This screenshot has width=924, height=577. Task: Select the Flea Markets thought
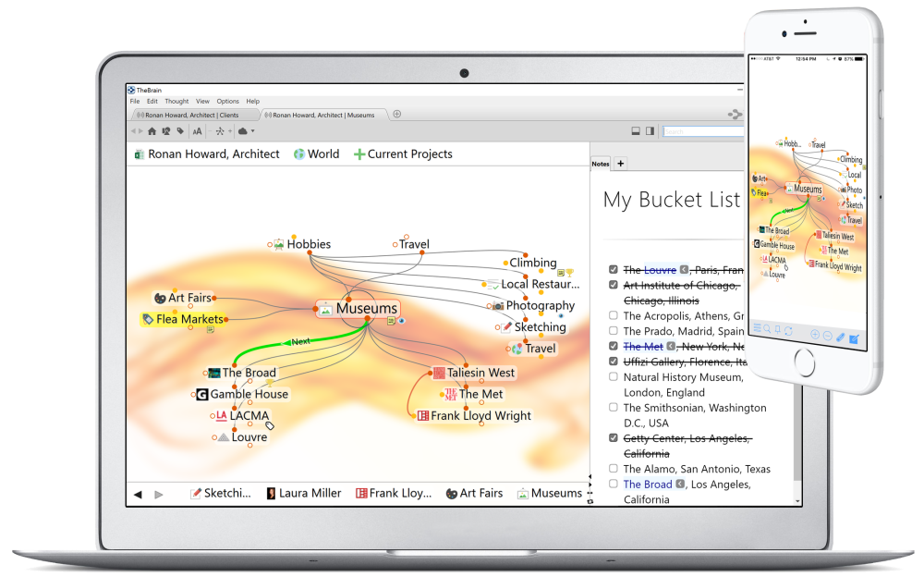pyautogui.click(x=183, y=319)
